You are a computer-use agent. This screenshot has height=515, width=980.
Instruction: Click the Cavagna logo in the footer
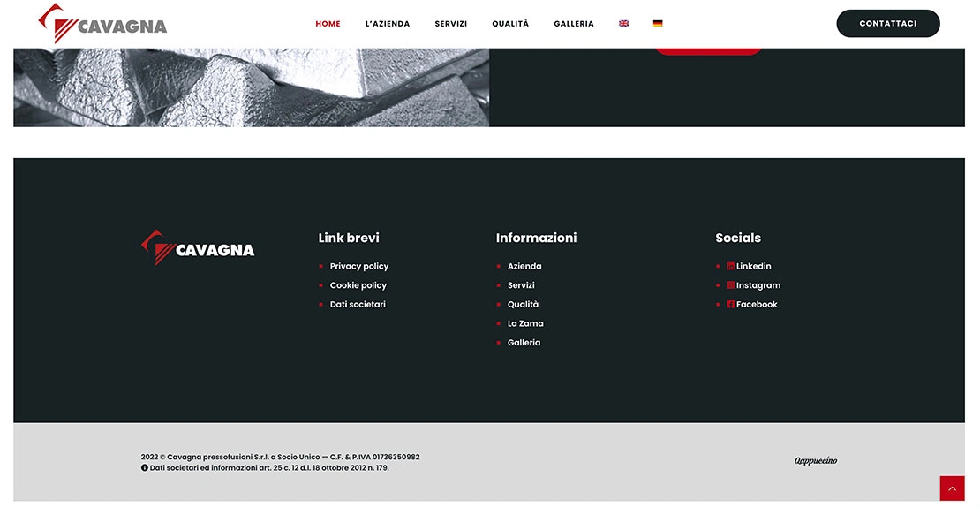198,247
